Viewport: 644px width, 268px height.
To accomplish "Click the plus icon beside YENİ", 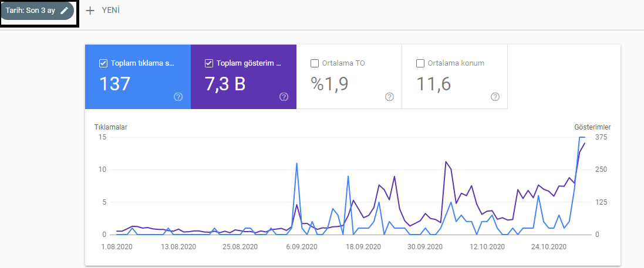I will click(x=90, y=11).
